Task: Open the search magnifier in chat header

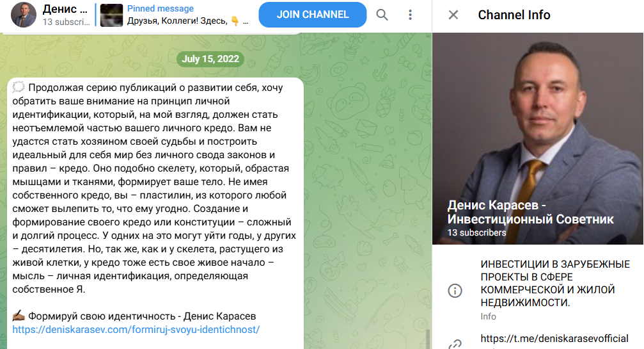Action: [x=382, y=15]
